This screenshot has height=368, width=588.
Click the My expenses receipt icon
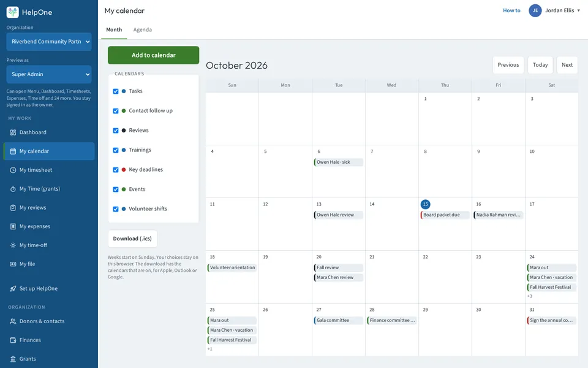[x=13, y=226]
